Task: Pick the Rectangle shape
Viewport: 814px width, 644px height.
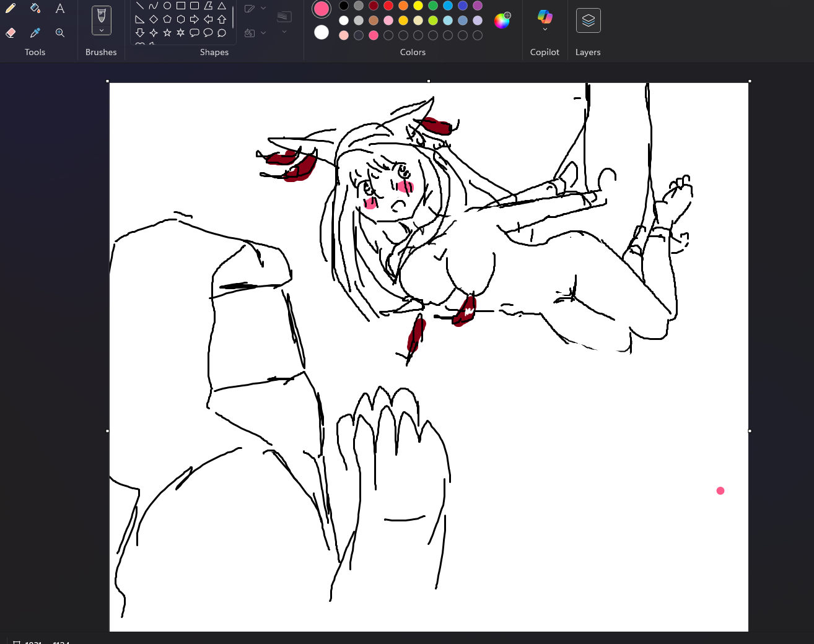Action: [x=181, y=6]
